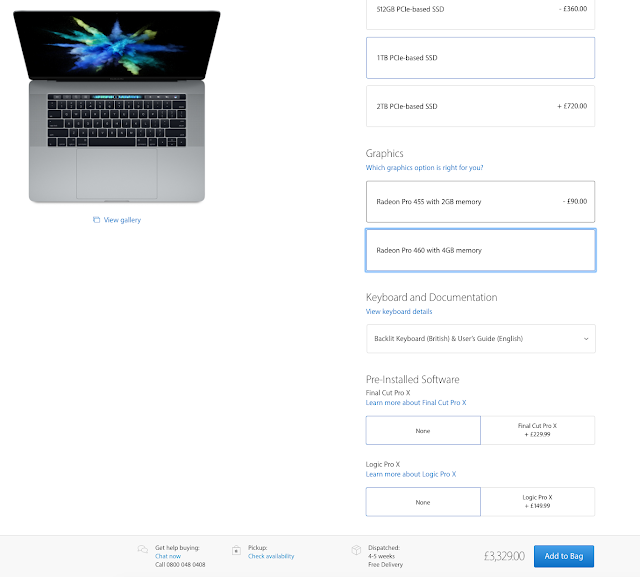640x577 pixels.
Task: Click the gallery icon beside View gallery
Action: [x=96, y=220]
